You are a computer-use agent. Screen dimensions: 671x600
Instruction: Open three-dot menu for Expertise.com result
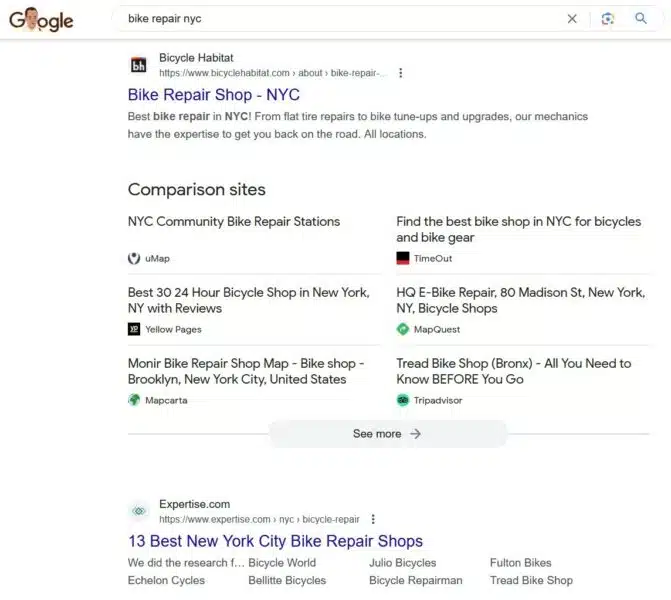point(373,519)
